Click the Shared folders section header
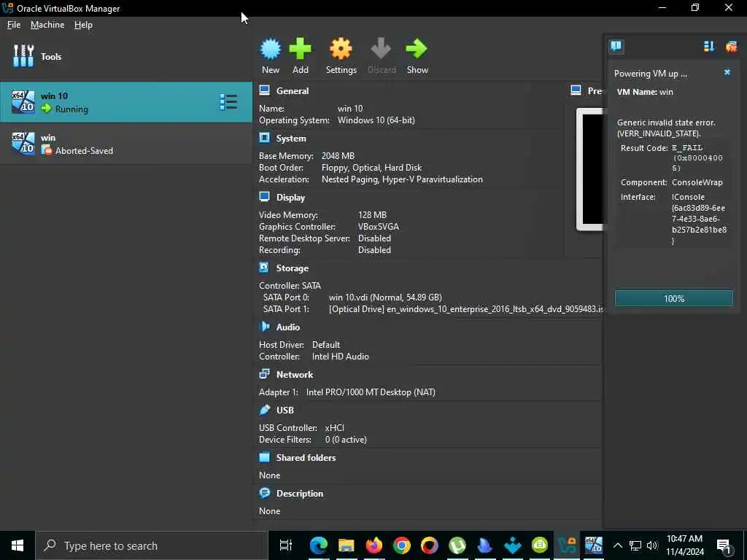747x560 pixels. click(x=306, y=458)
